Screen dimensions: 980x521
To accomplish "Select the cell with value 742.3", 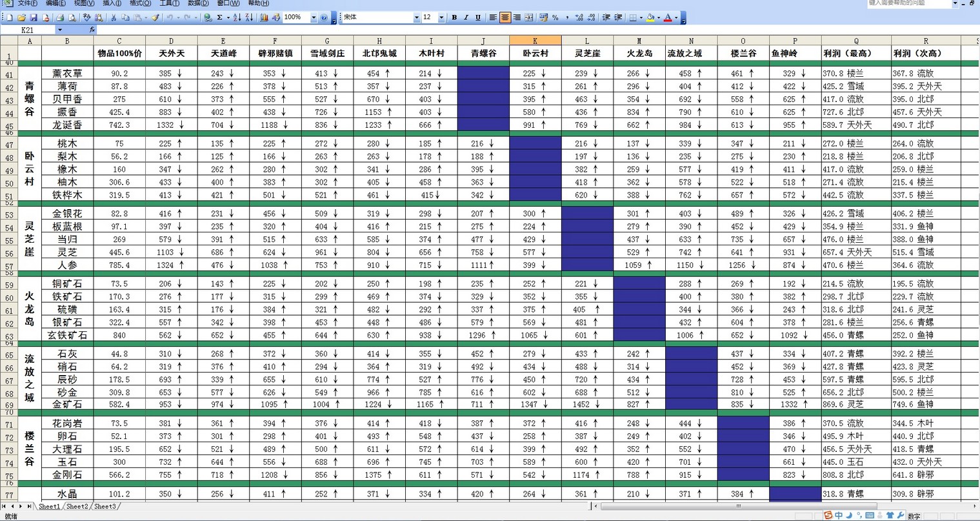I will pyautogui.click(x=119, y=125).
